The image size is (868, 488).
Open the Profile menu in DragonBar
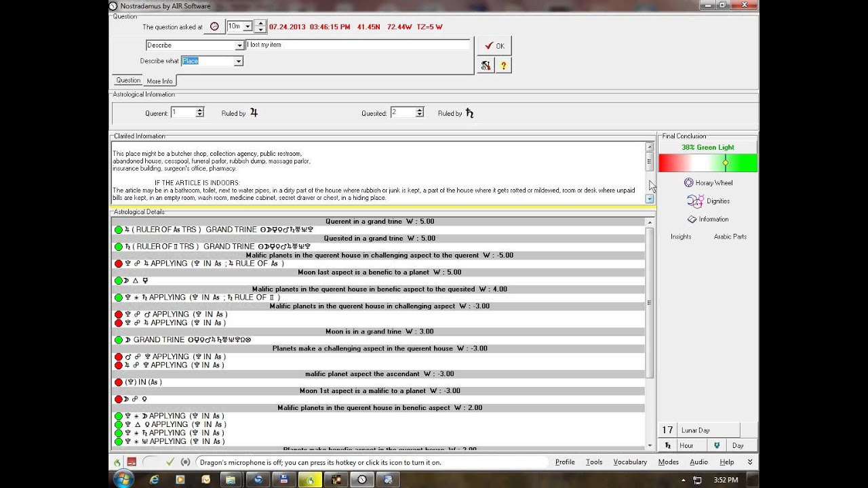pyautogui.click(x=565, y=462)
